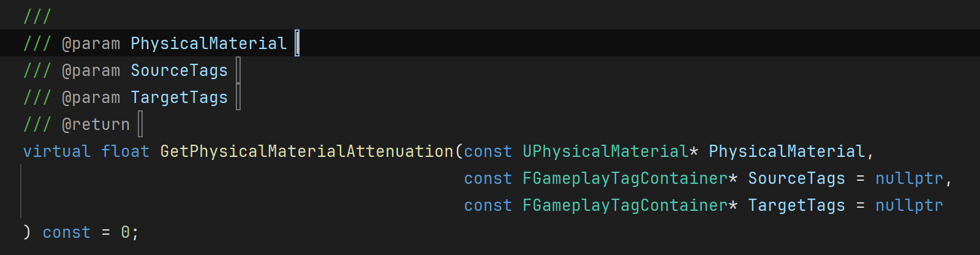Click the GetPhysicalMaterialAttenuation function name

(x=306, y=151)
